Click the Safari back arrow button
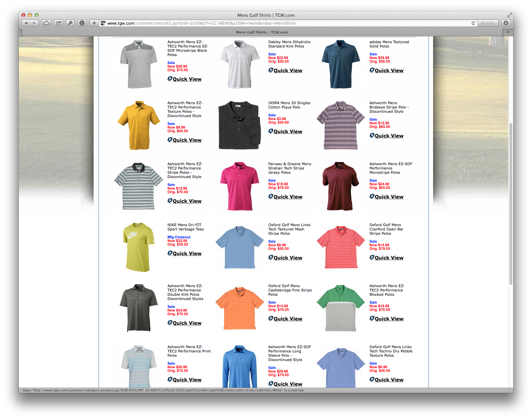The image size is (532, 419). point(26,23)
